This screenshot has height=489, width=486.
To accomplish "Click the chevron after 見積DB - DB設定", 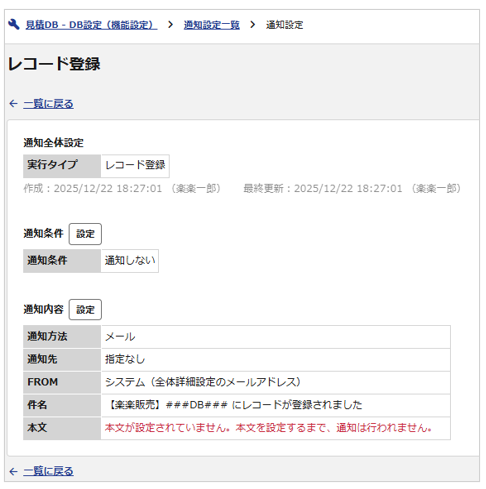I will click(x=170, y=25).
